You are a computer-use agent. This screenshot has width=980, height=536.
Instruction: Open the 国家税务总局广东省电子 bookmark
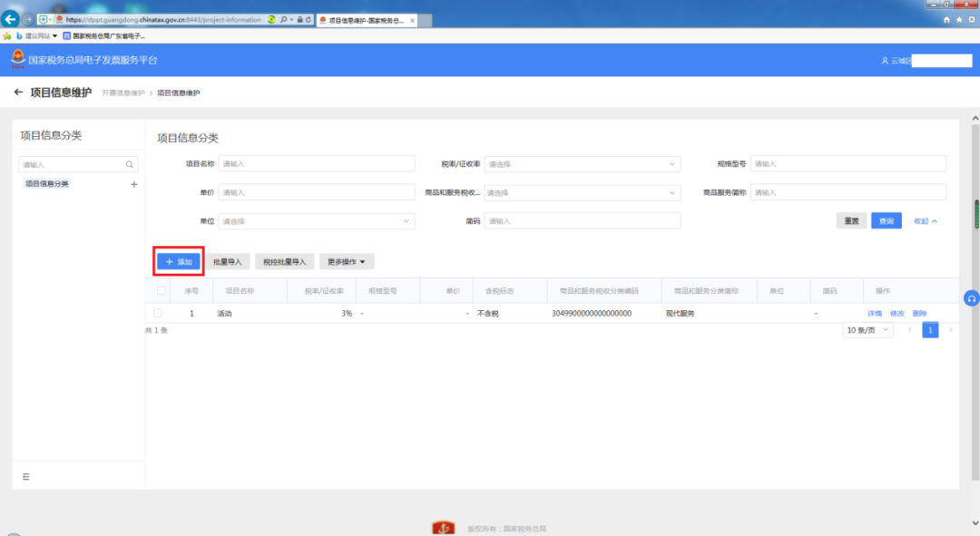pyautogui.click(x=103, y=36)
